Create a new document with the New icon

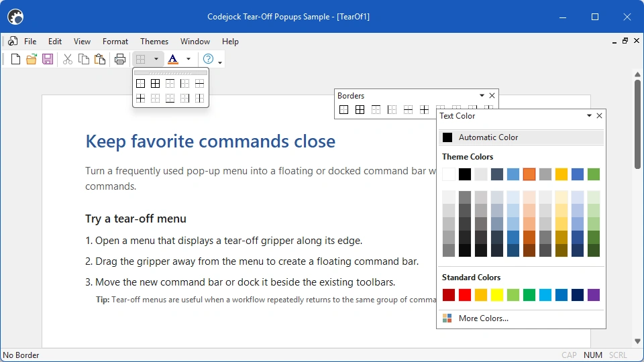[x=15, y=59]
